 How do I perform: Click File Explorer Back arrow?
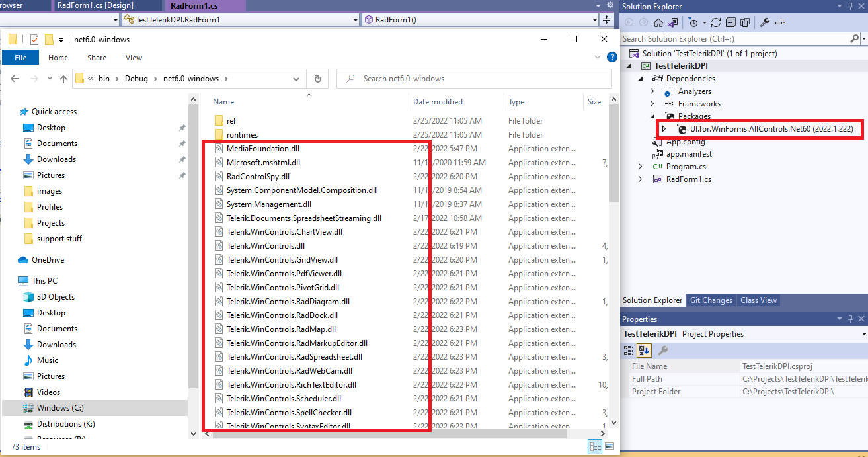click(x=16, y=79)
